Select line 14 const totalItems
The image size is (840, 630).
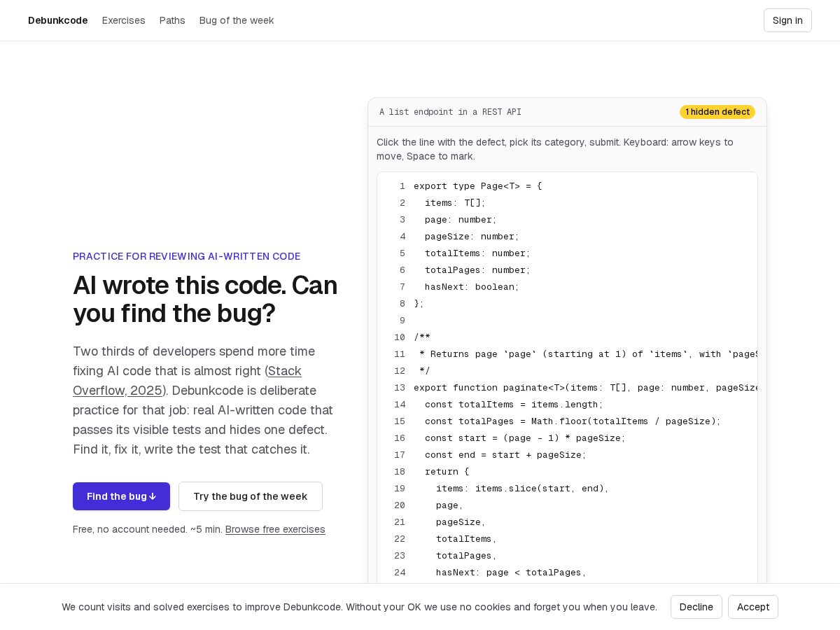tap(567, 405)
